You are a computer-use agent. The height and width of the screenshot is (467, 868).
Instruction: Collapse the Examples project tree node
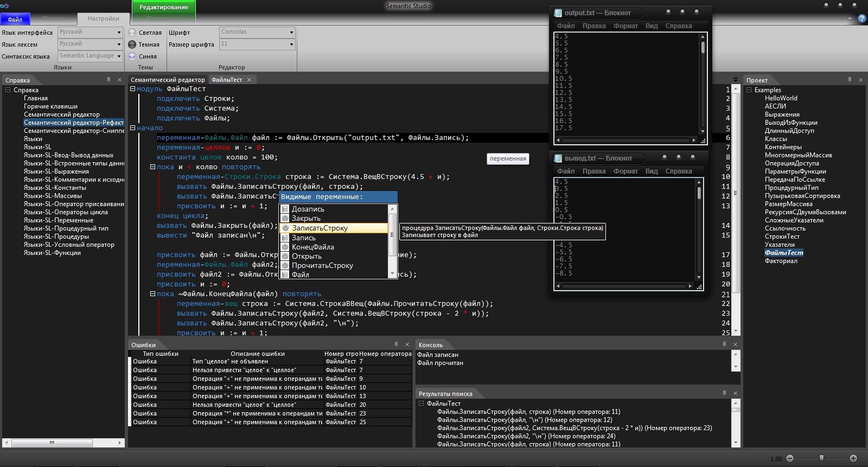tap(749, 90)
